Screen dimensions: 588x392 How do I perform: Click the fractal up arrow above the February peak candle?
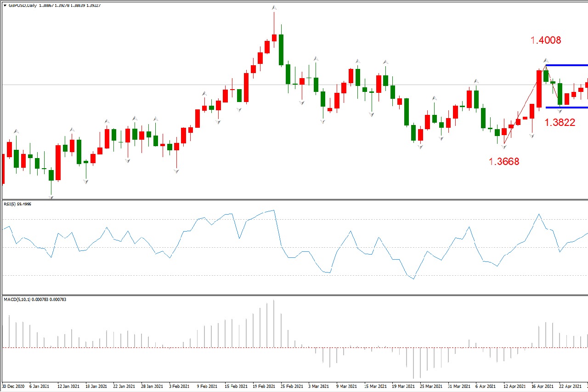pyautogui.click(x=274, y=8)
